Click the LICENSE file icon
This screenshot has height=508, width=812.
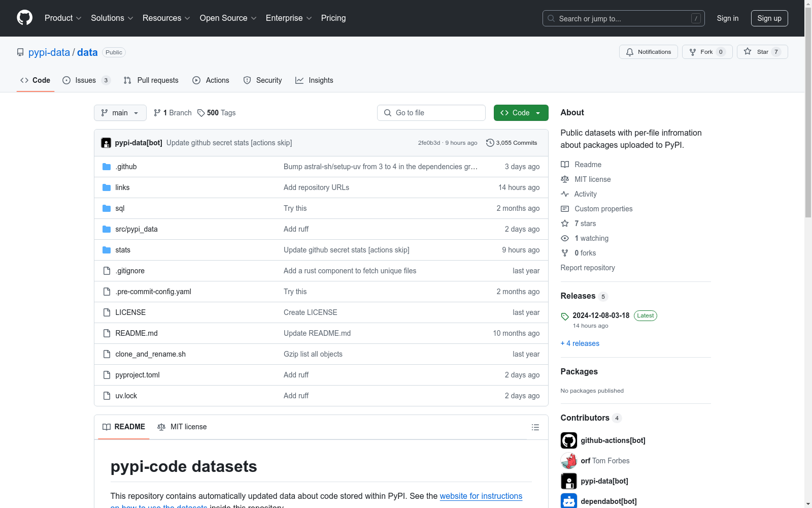point(107,312)
